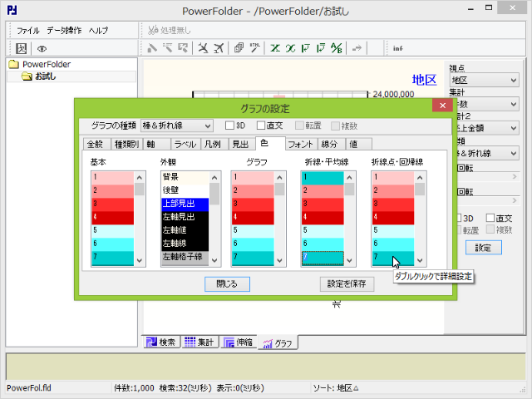Select color 4 in 折線点・回帰線 list
This screenshot has width=532, height=399.
click(393, 218)
